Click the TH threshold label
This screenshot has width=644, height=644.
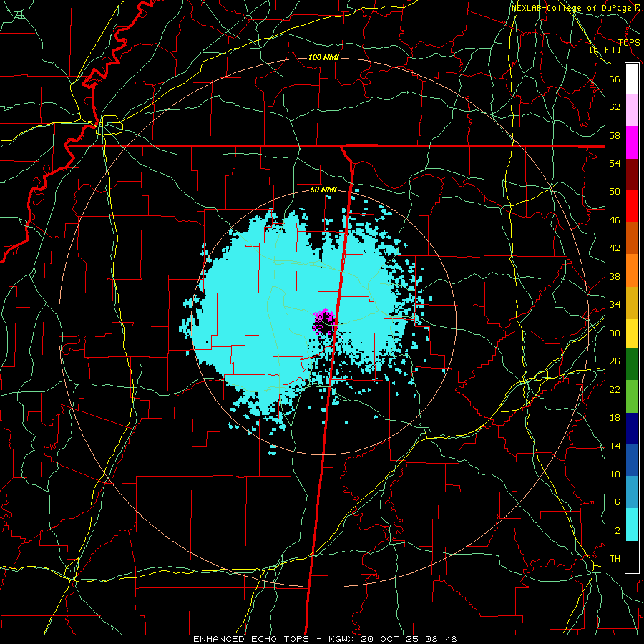pos(615,559)
